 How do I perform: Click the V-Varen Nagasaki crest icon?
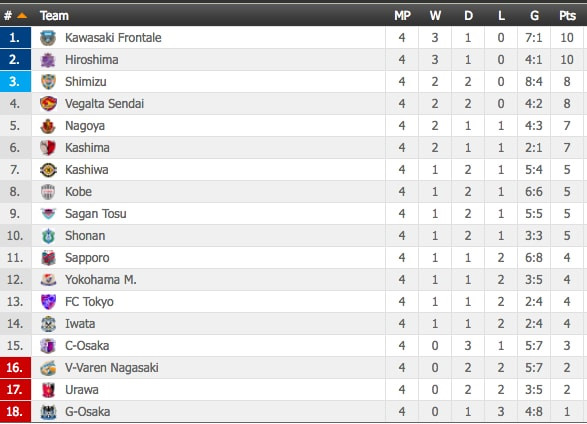click(x=48, y=368)
